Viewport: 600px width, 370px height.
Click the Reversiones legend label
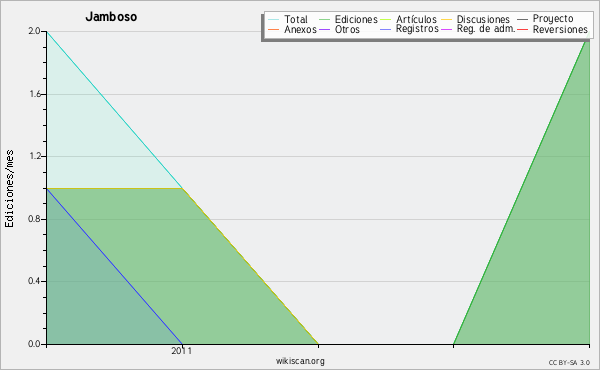pos(560,29)
